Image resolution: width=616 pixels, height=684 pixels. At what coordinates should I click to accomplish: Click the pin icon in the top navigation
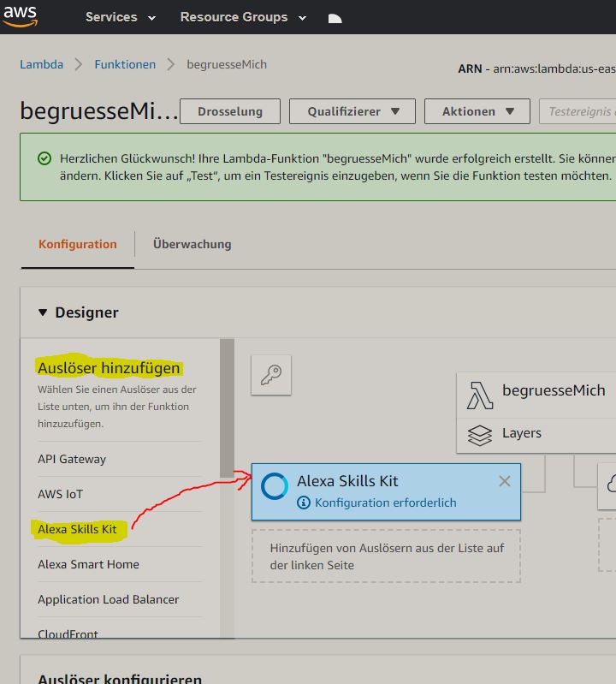pyautogui.click(x=335, y=18)
